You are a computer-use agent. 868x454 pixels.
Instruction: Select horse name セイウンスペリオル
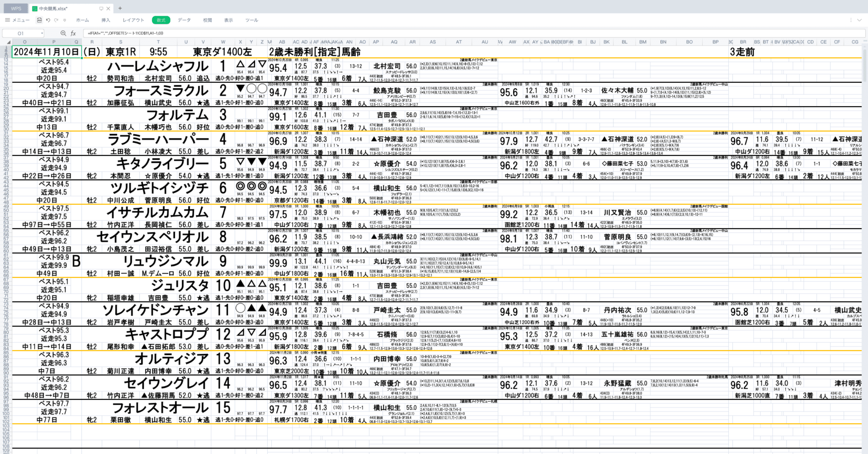point(153,237)
